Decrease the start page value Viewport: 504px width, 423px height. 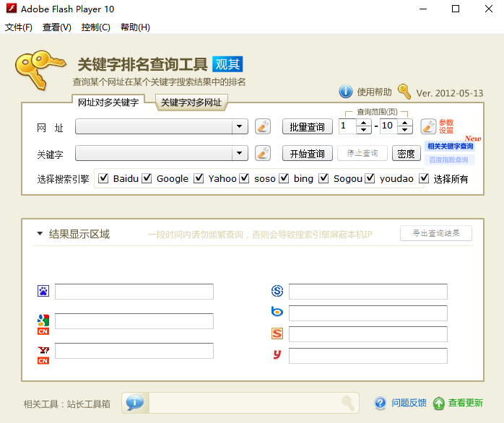[363, 130]
